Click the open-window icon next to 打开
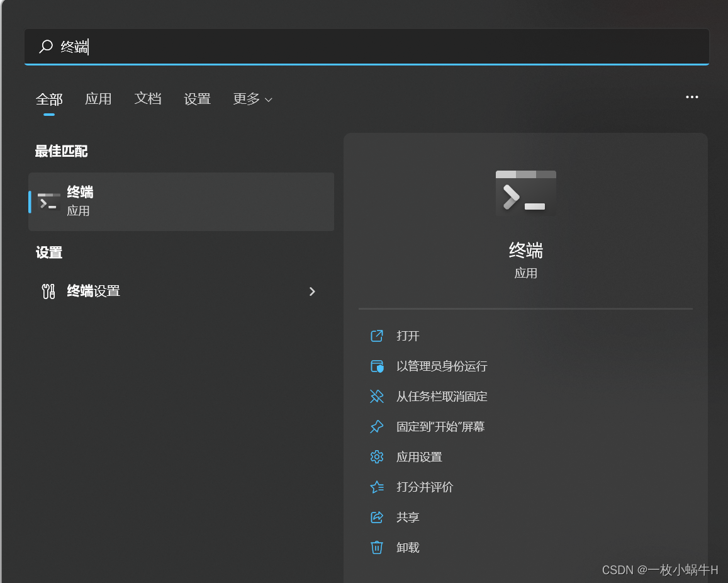 click(x=376, y=336)
